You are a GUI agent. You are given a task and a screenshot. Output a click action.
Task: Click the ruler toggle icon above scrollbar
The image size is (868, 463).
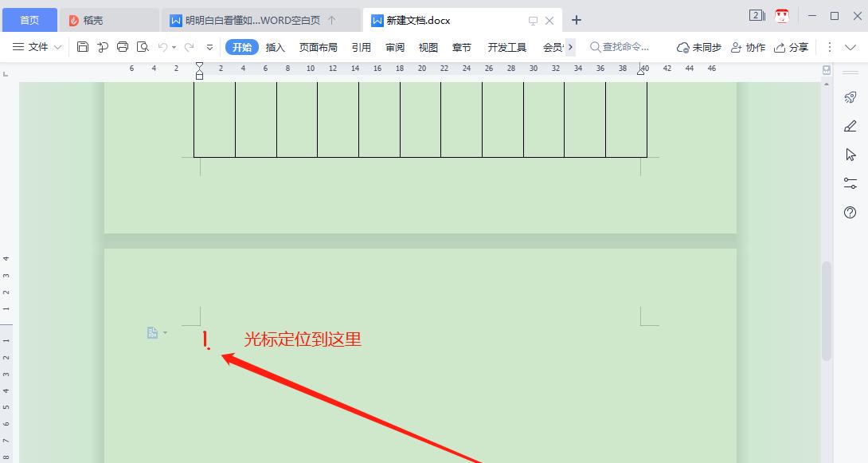(x=827, y=70)
